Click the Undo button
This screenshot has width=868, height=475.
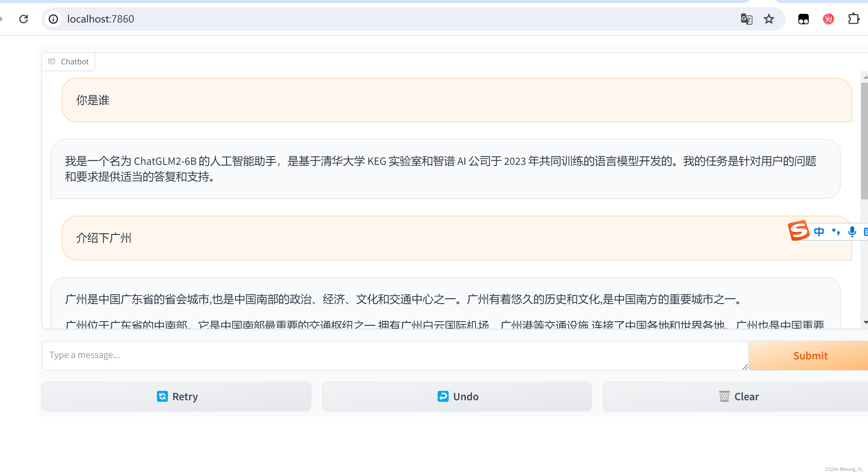pyautogui.click(x=457, y=396)
